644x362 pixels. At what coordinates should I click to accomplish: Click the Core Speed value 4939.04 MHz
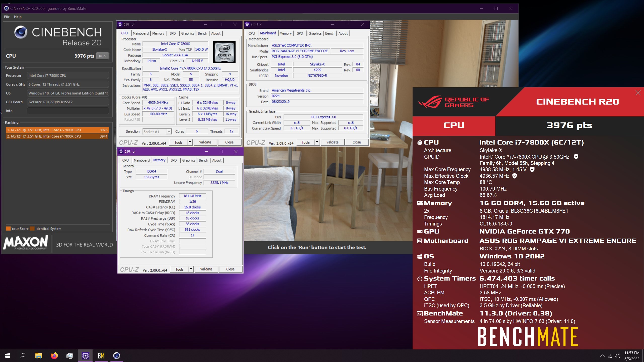(x=158, y=103)
